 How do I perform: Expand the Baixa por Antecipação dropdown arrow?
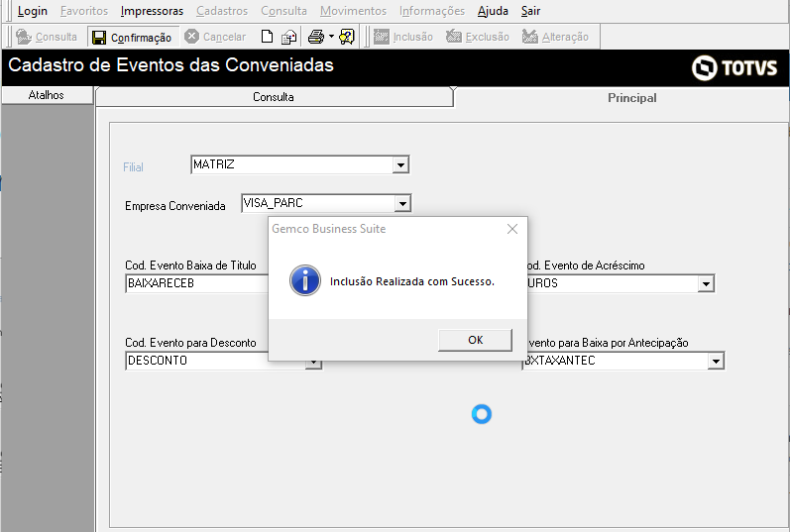click(x=716, y=361)
